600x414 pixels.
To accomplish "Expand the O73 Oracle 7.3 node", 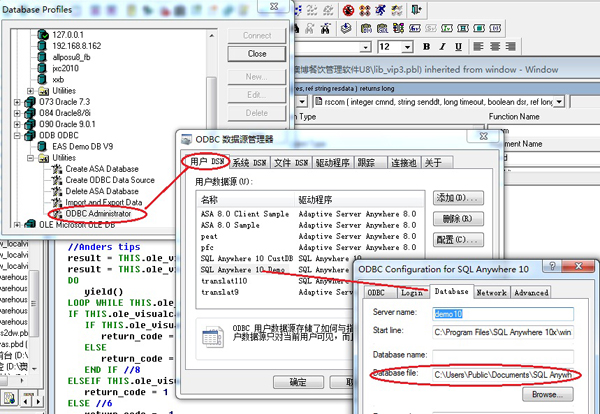I will [x=18, y=102].
